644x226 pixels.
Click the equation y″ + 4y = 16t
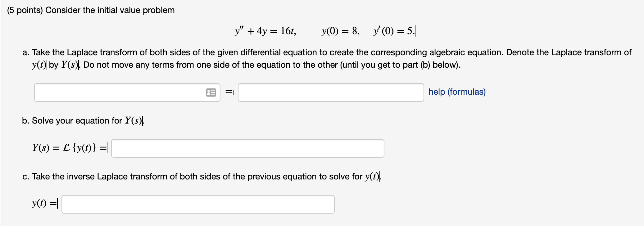[x=265, y=31]
